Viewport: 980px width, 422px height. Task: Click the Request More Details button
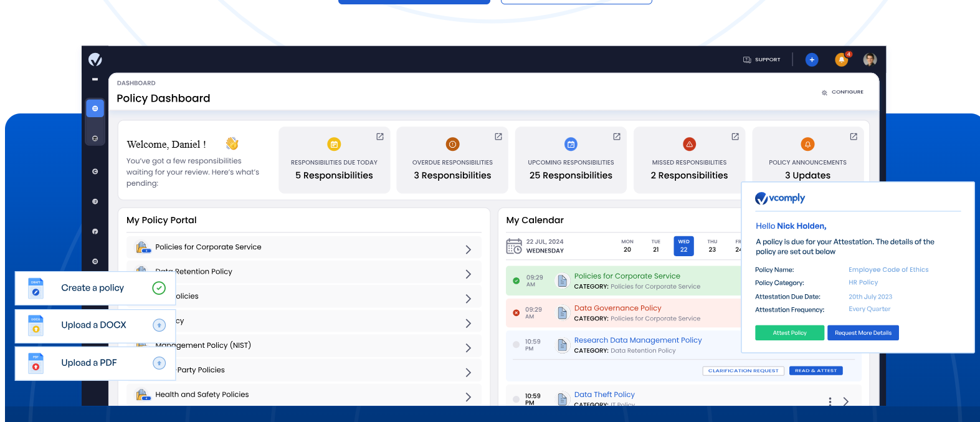point(863,333)
